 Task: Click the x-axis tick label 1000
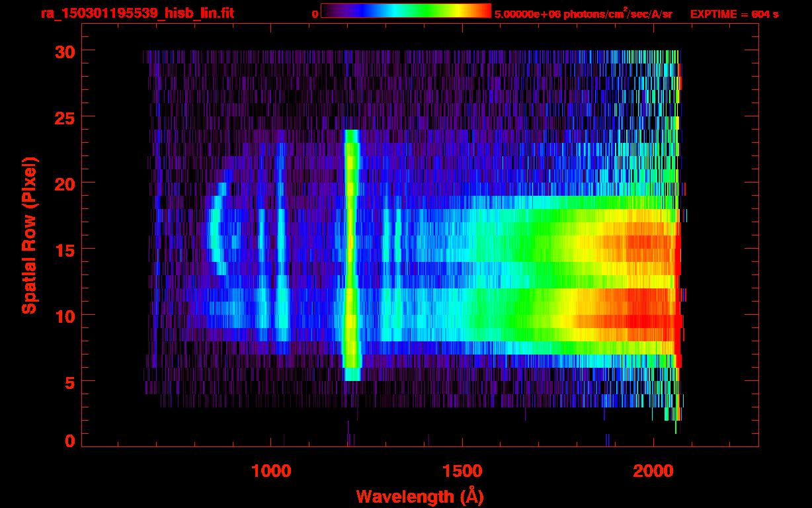coord(270,471)
